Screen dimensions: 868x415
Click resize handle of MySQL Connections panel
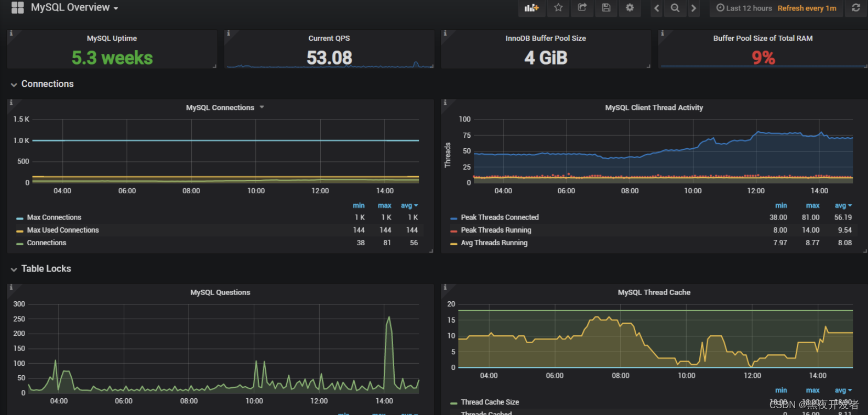431,251
